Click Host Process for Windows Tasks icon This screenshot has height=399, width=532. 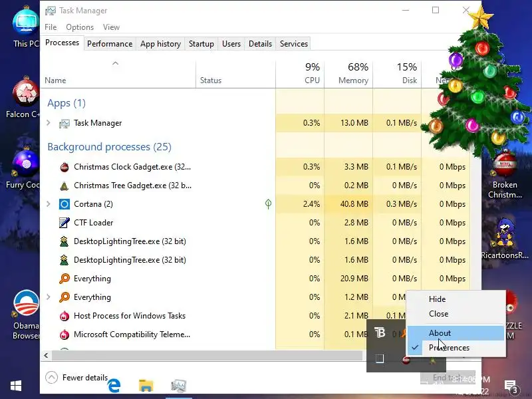point(64,316)
